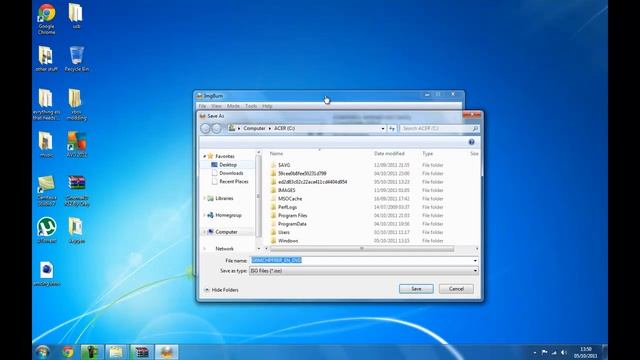The image size is (640, 360).
Task: Click the Action Center flag icon
Action: 544,352
